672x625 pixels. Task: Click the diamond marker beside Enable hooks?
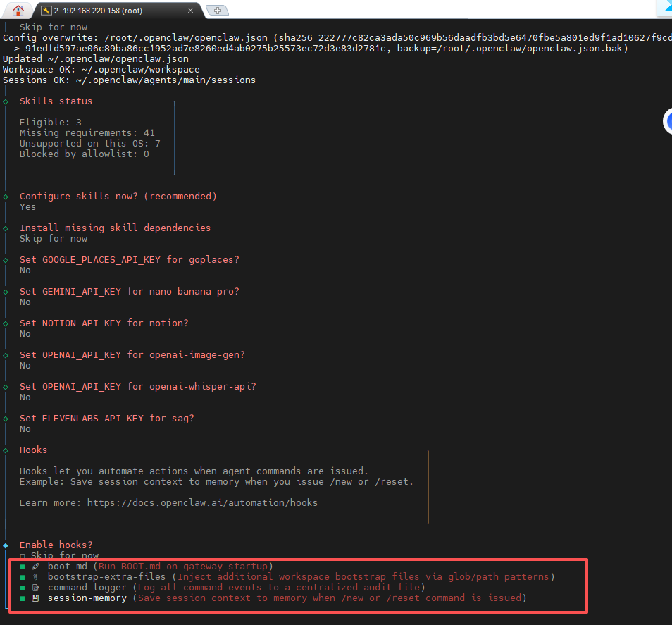[6, 545]
